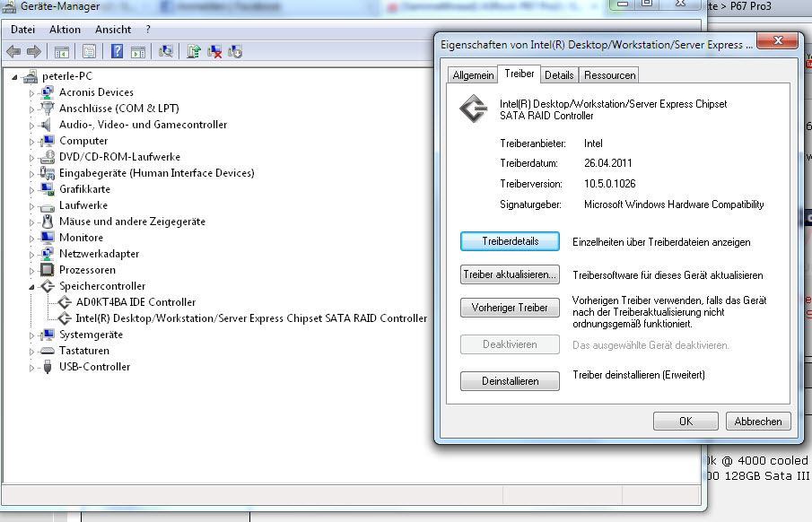Click the Treiberdatum value 26.04.2011
Viewport: 812px width, 522px height.
pos(608,163)
